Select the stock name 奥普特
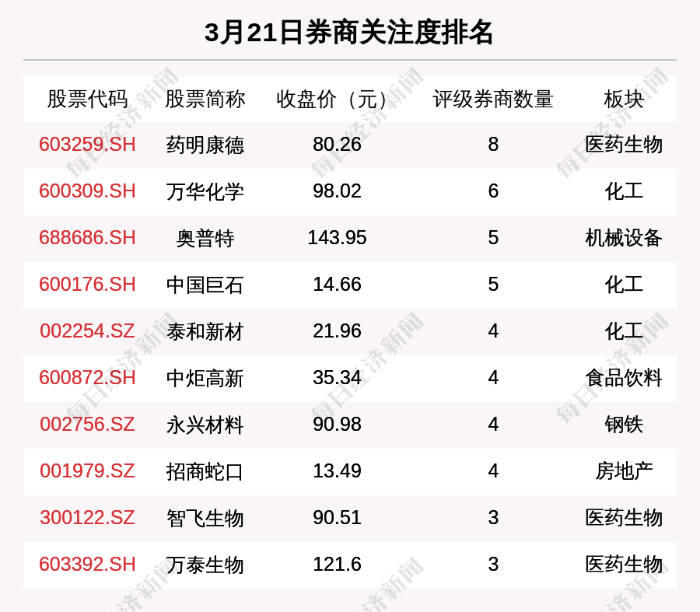This screenshot has height=612, width=700. 205,238
